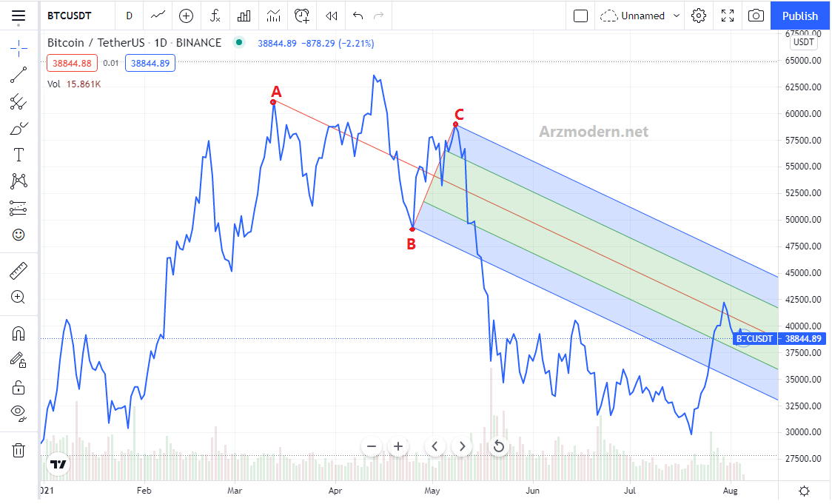This screenshot has width=832, height=504.
Task: Toggle stay in drawing mode
Action: (x=19, y=360)
